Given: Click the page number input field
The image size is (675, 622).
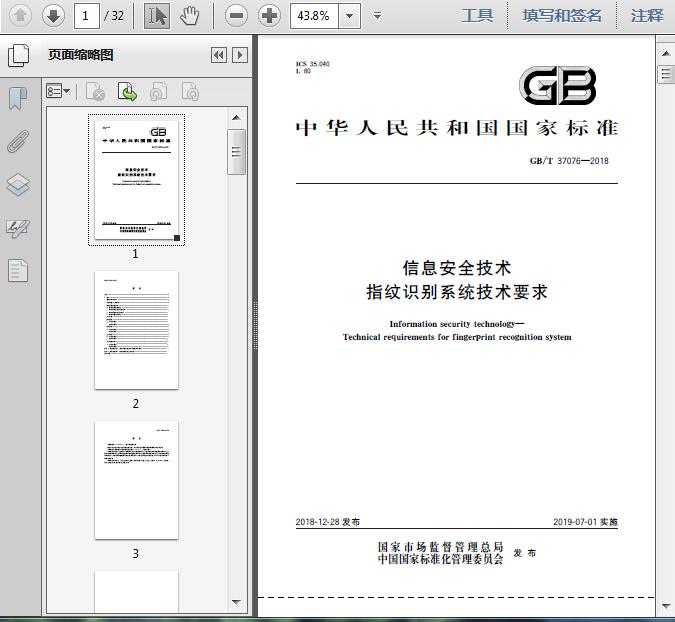Looking at the screenshot, I should (87, 16).
